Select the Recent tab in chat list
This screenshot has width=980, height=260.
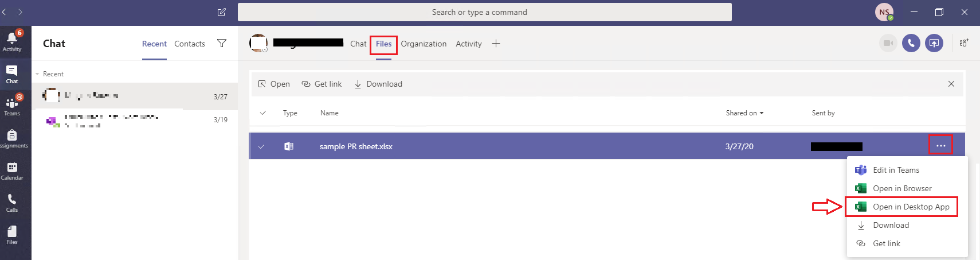tap(154, 44)
